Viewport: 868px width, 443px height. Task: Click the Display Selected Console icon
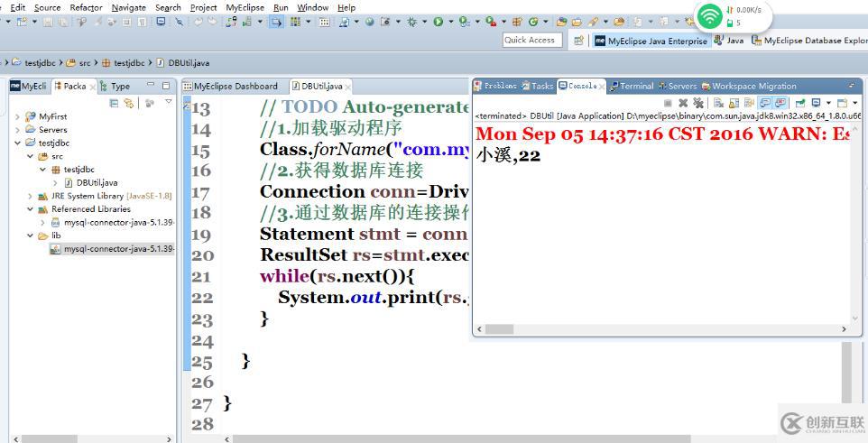click(x=816, y=103)
